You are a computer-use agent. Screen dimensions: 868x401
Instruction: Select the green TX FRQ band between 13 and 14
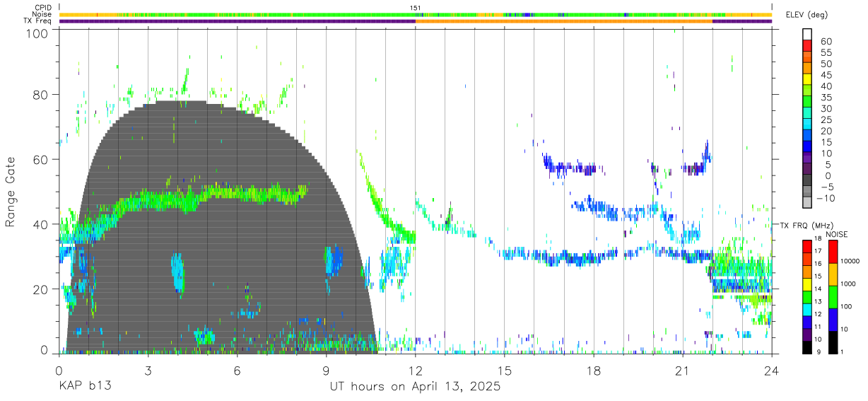coord(807,296)
